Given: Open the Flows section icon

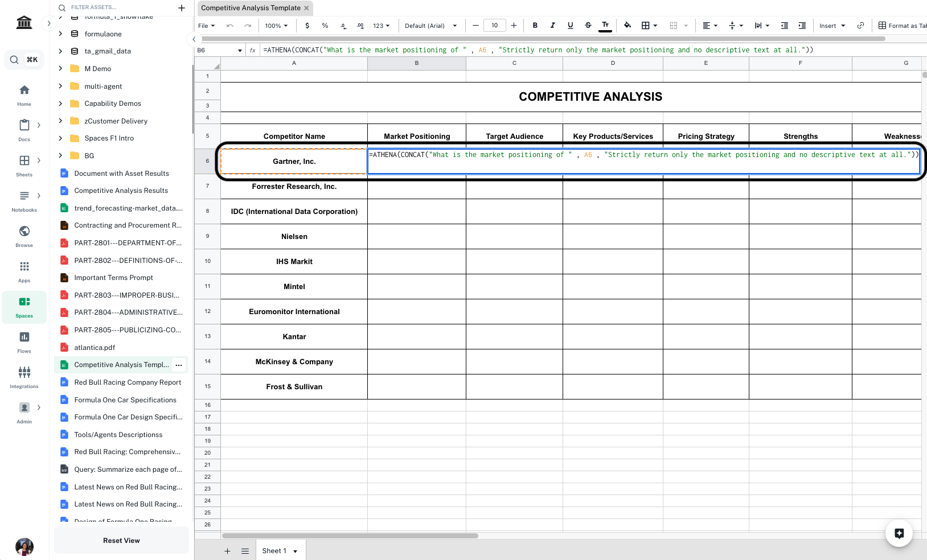Looking at the screenshot, I should coord(24,337).
